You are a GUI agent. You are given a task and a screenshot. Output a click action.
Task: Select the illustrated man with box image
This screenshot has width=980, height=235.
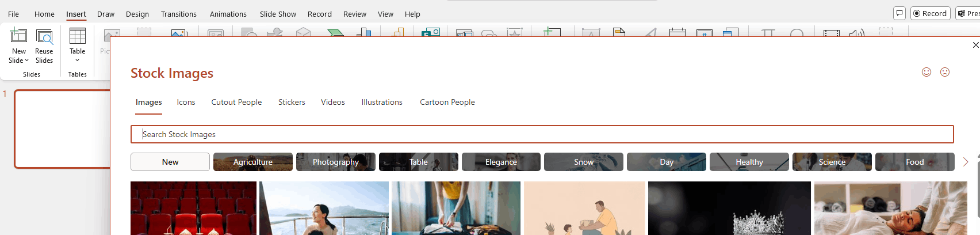pyautogui.click(x=584, y=208)
